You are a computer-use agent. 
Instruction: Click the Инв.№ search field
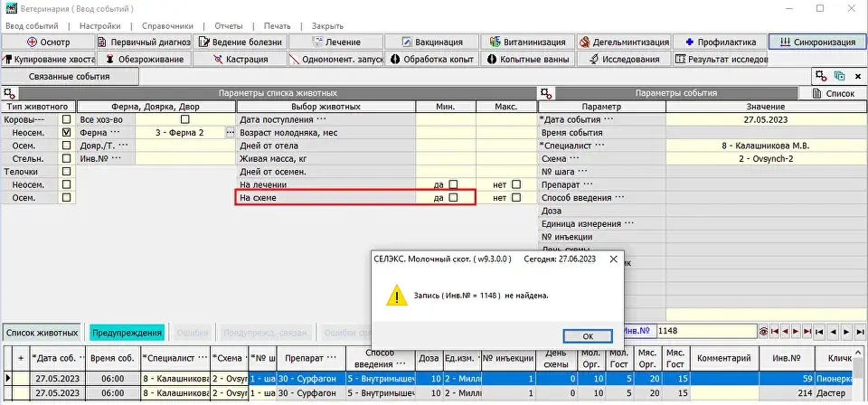(707, 331)
